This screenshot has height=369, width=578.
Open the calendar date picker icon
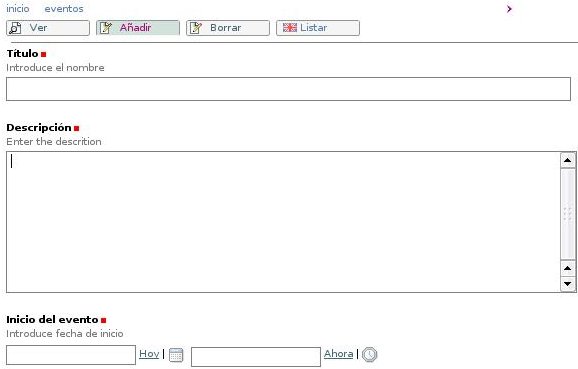[176, 355]
